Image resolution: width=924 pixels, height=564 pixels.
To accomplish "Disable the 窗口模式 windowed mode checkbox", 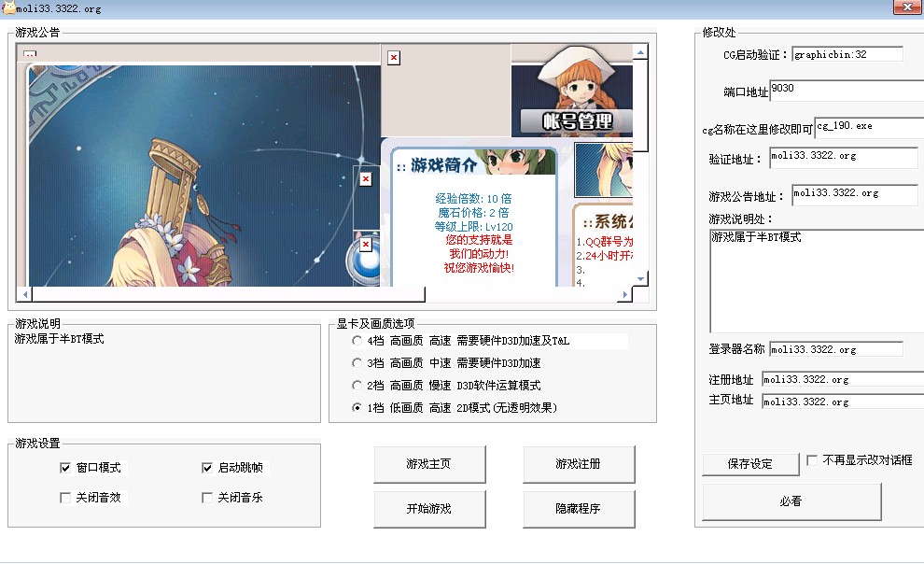I will click(65, 468).
